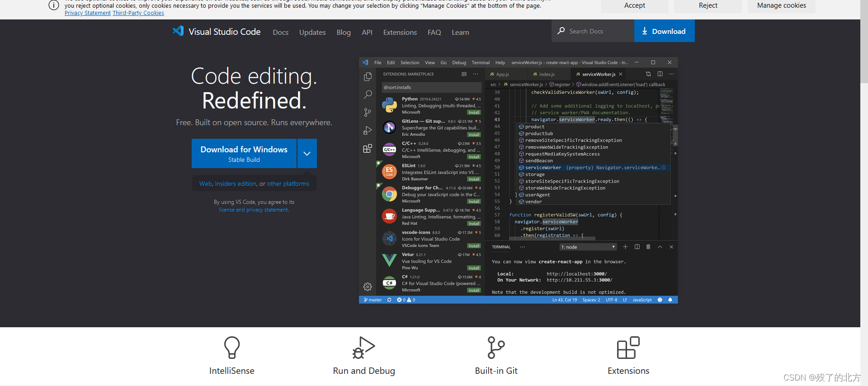The height and width of the screenshot is (386, 868).
Task: Click the Install button for Python extension
Action: point(474,113)
